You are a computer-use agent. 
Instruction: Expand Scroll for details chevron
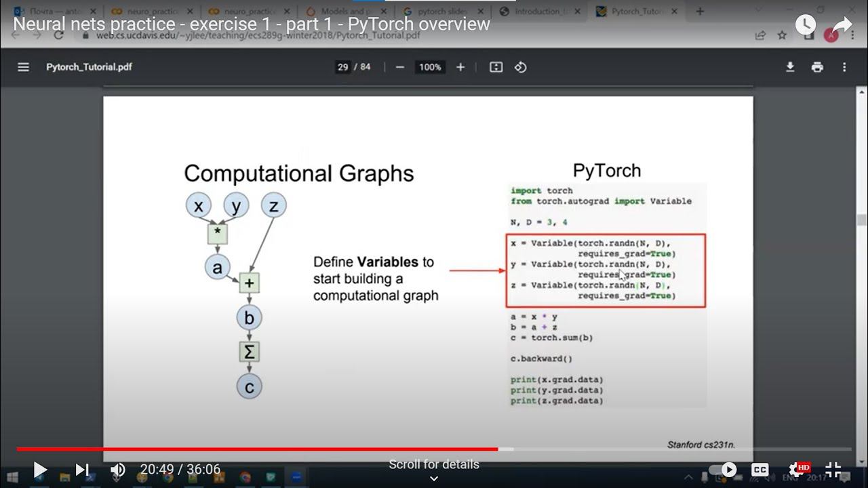(x=434, y=478)
